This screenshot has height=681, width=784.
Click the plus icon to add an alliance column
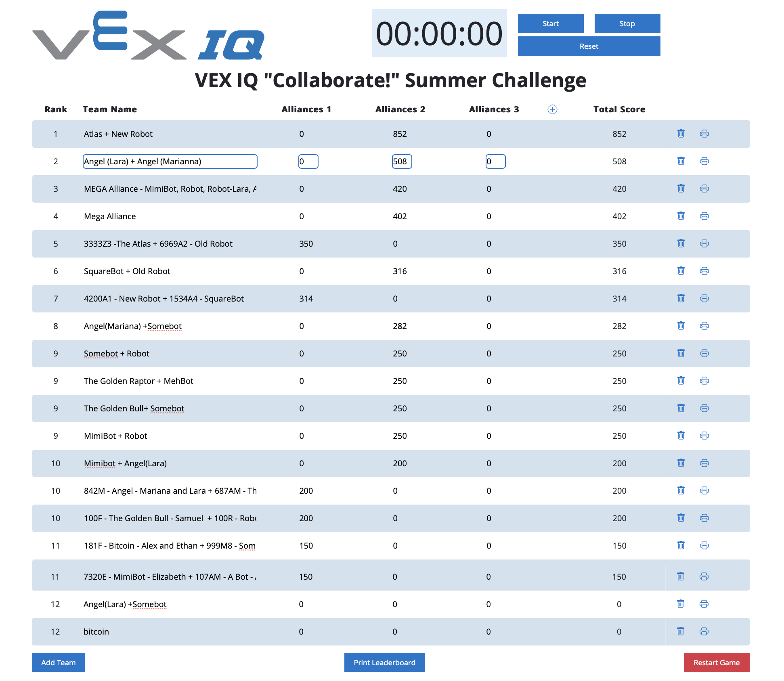point(552,109)
